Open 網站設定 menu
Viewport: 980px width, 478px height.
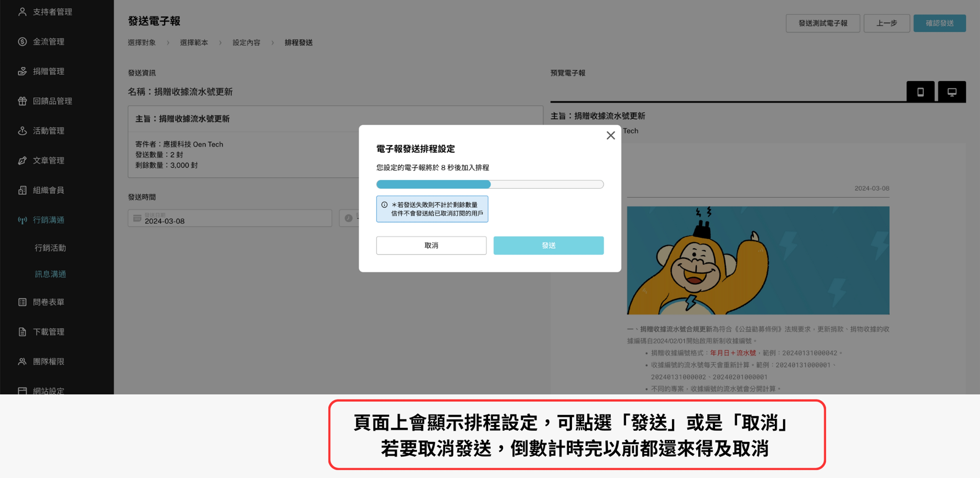(x=49, y=390)
